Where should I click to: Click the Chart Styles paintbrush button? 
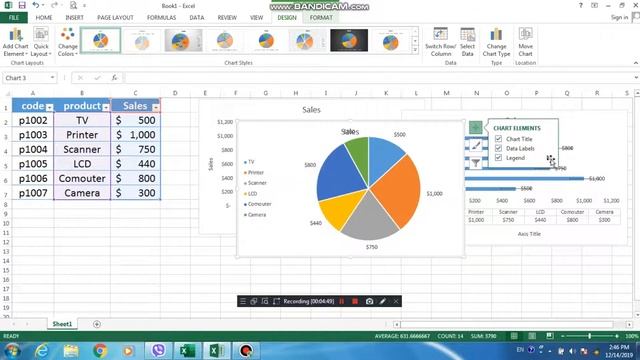475,145
